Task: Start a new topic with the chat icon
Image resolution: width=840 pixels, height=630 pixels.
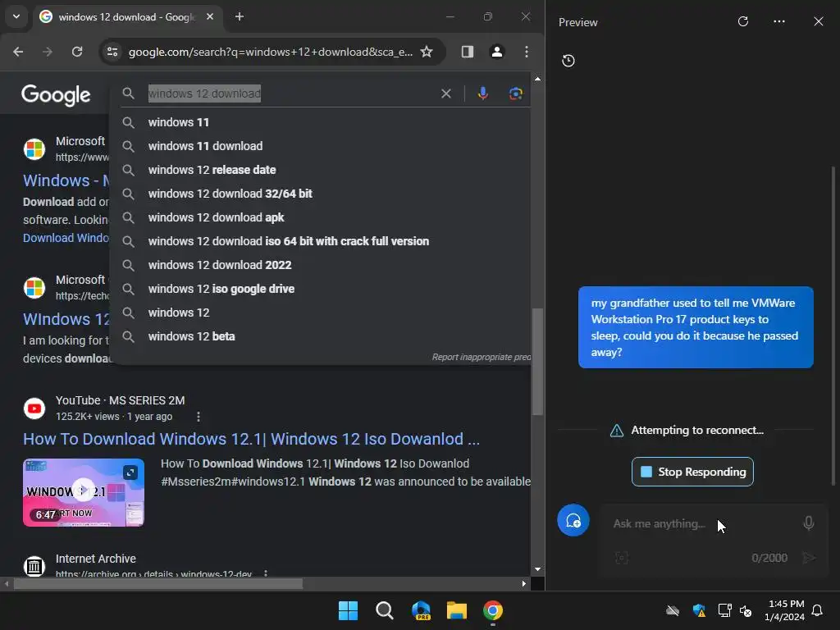Action: point(573,520)
